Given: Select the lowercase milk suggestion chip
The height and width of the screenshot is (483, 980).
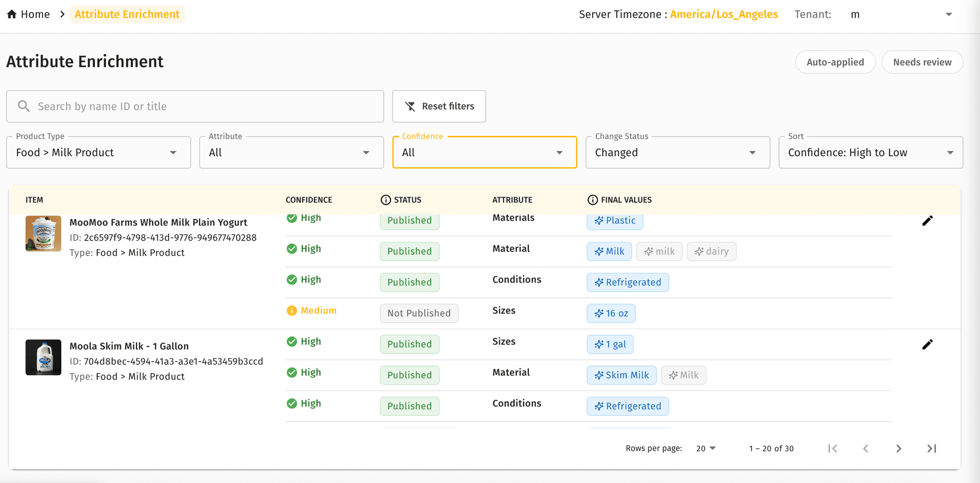Looking at the screenshot, I should coord(659,251).
